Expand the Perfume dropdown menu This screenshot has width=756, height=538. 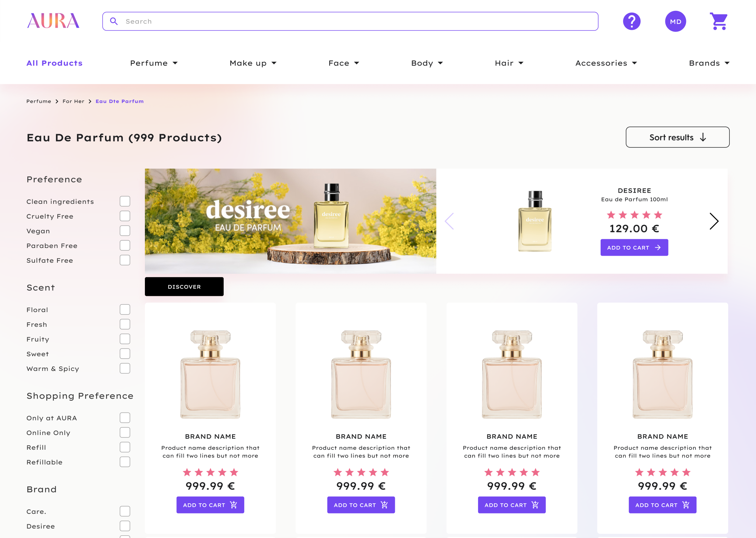154,63
